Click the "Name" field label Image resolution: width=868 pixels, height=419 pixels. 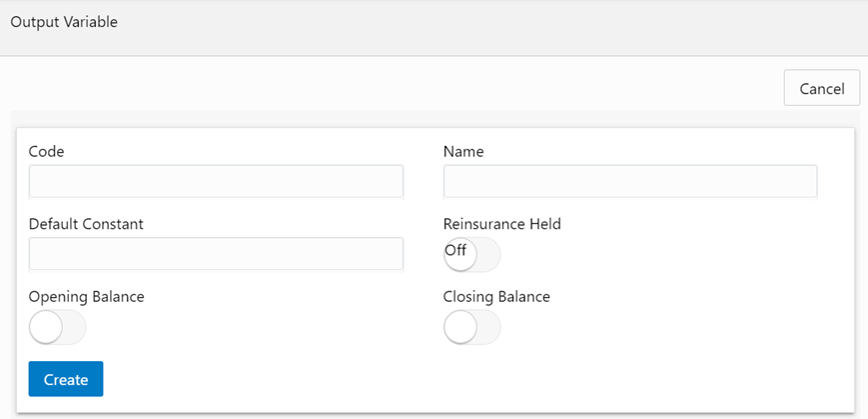click(x=463, y=152)
